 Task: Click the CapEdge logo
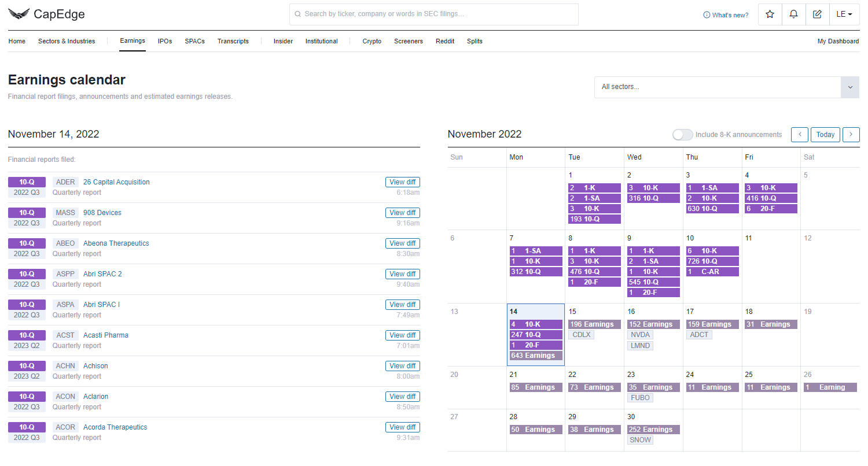[x=45, y=14]
